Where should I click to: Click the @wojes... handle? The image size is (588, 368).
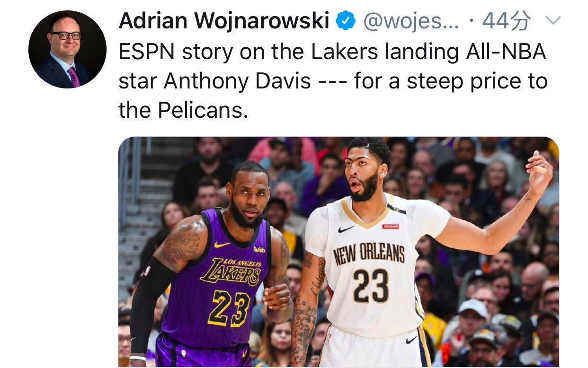[x=411, y=21]
